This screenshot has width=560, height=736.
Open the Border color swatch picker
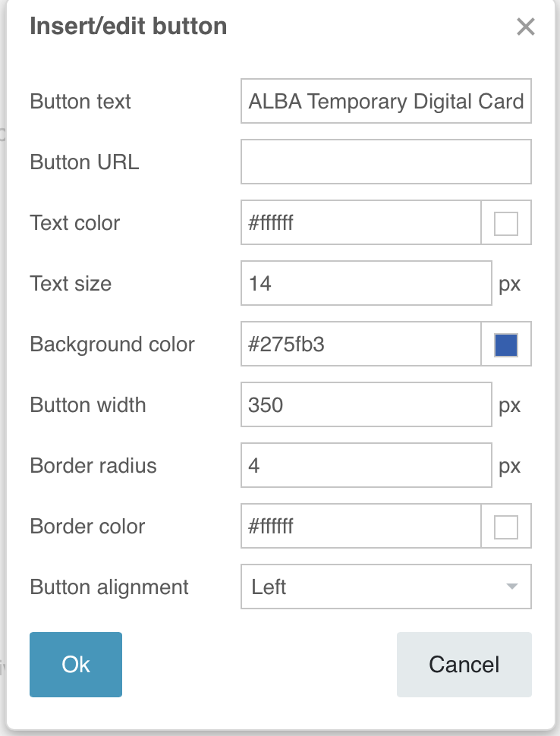[x=506, y=527]
